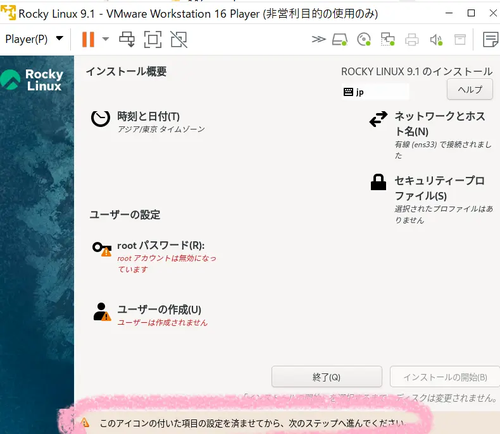The width and height of the screenshot is (500, 434).
Task: Open the Player(P) menu
Action: click(34, 39)
